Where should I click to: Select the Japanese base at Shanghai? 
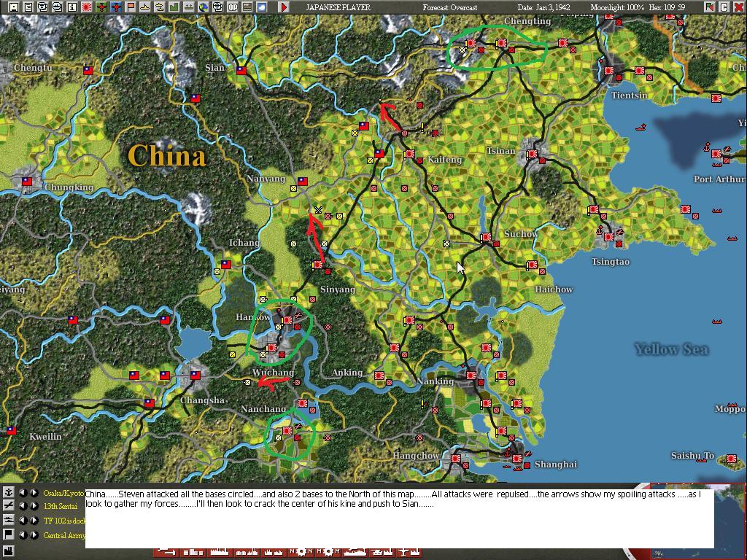pos(517,459)
